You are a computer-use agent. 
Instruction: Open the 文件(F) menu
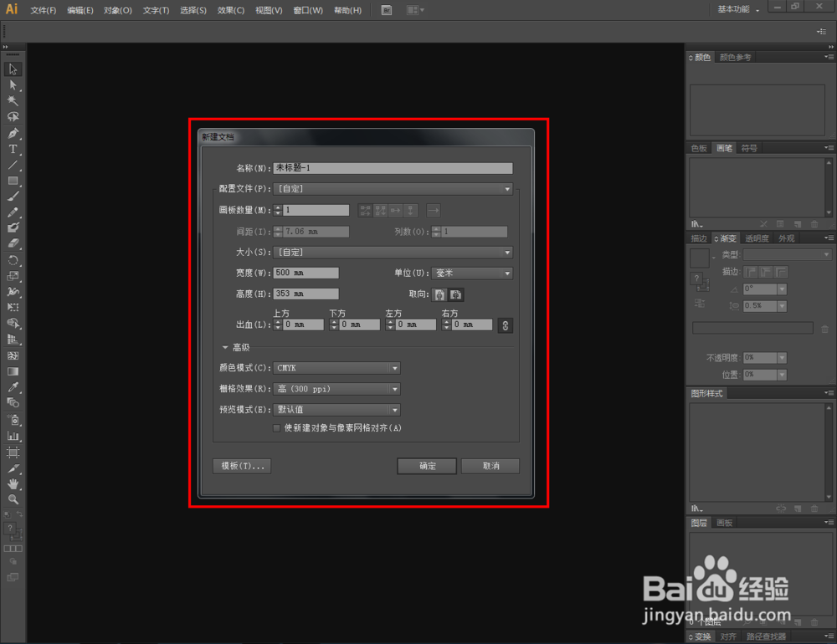[44, 10]
